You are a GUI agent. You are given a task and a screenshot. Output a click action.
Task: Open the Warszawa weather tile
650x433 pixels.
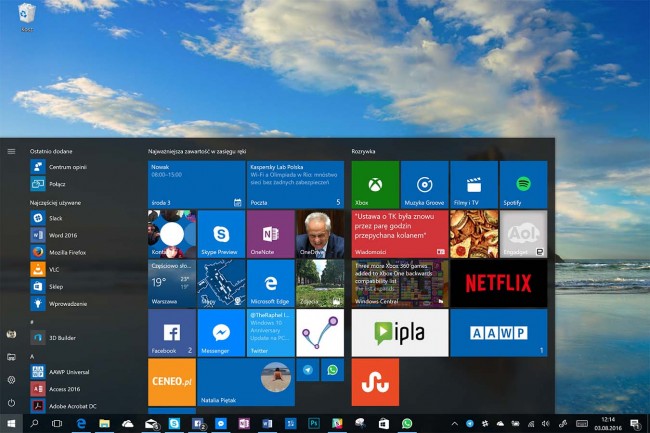coord(172,283)
